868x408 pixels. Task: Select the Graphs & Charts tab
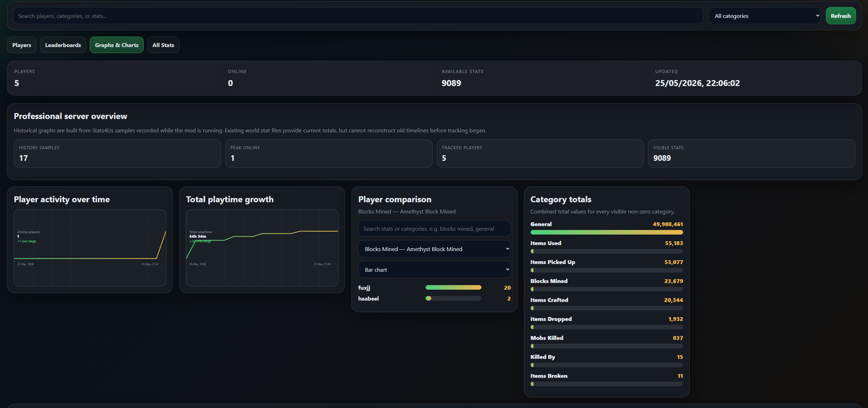tap(117, 45)
